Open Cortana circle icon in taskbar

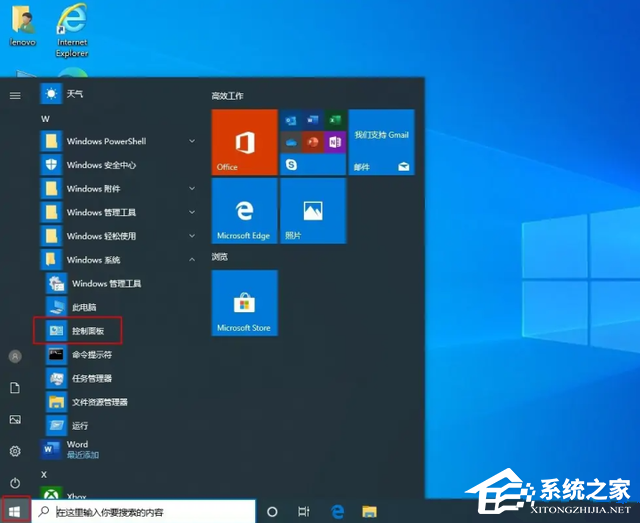[x=272, y=512]
